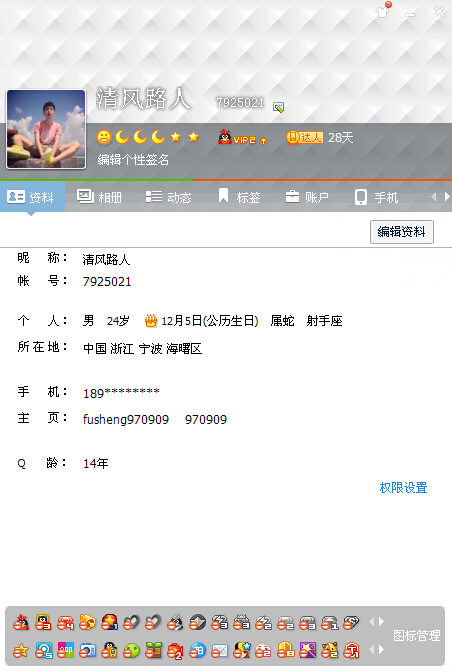The height and width of the screenshot is (672, 452).
Task: Click the orange VIP upgrade arrow
Action: pos(263,140)
